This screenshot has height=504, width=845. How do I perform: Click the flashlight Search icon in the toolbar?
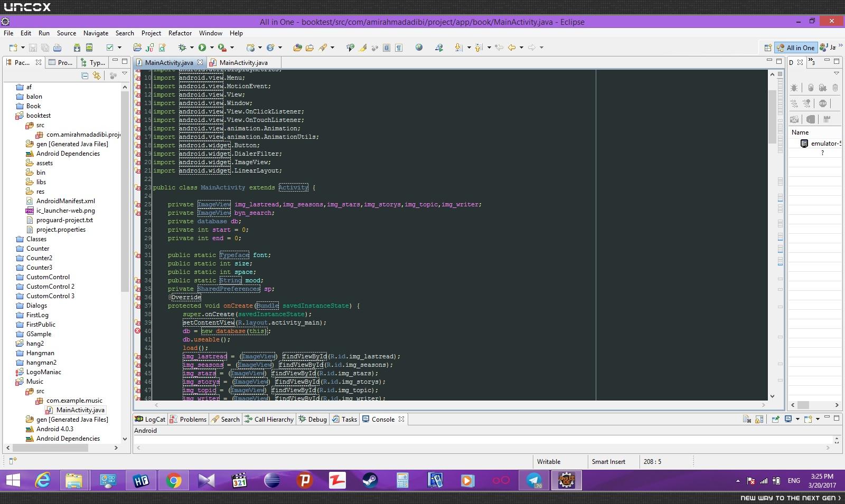click(323, 47)
